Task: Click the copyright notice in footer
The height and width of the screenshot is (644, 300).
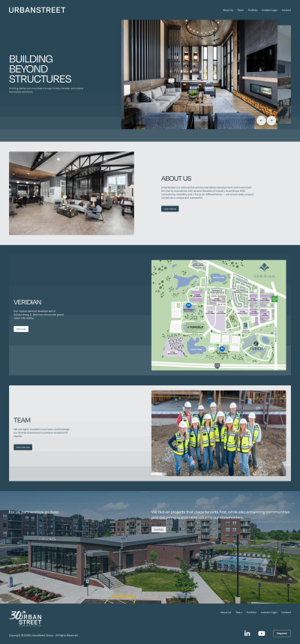Action: point(43,635)
